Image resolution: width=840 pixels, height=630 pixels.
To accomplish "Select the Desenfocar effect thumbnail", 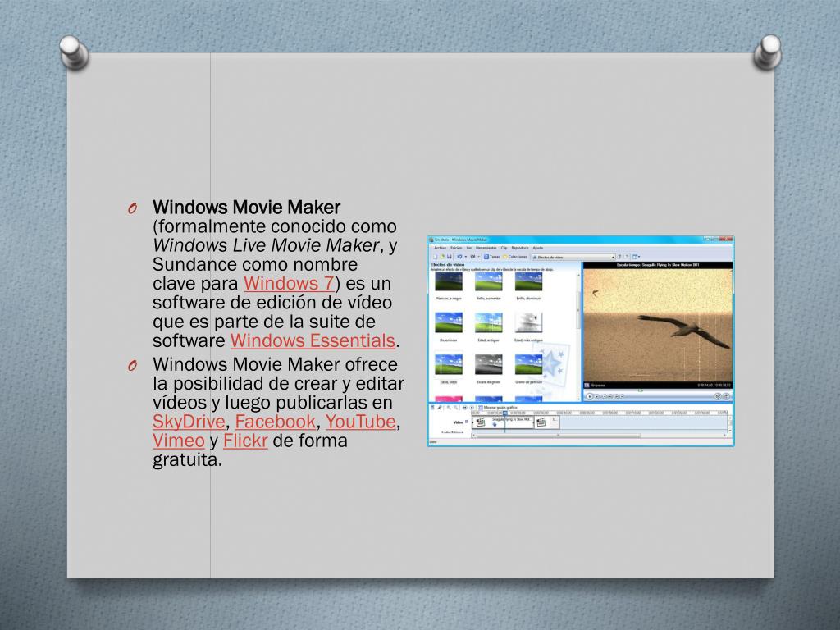I will click(449, 323).
